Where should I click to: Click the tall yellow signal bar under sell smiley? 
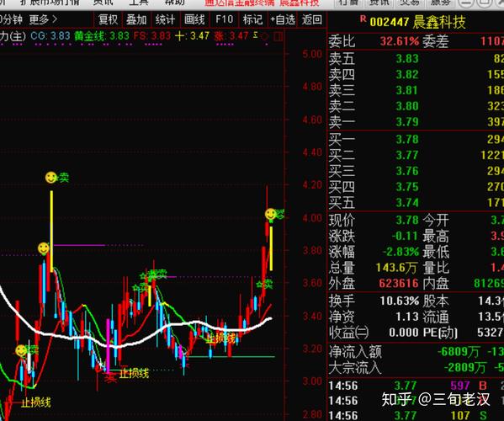51,232
